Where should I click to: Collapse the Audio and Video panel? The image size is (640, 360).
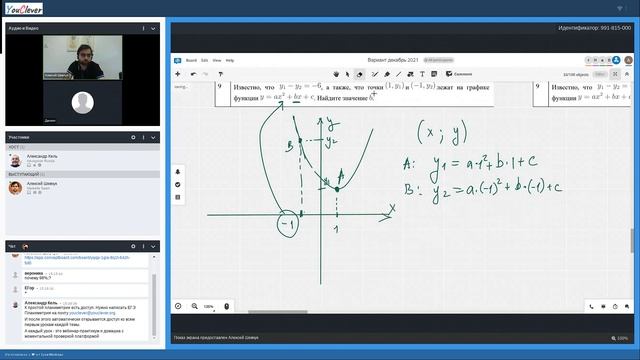click(153, 29)
